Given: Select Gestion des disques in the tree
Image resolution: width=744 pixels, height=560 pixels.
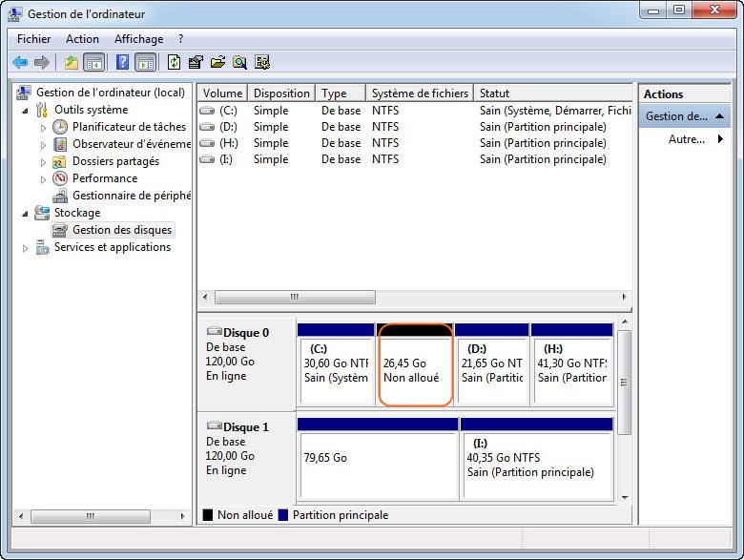Looking at the screenshot, I should [122, 230].
